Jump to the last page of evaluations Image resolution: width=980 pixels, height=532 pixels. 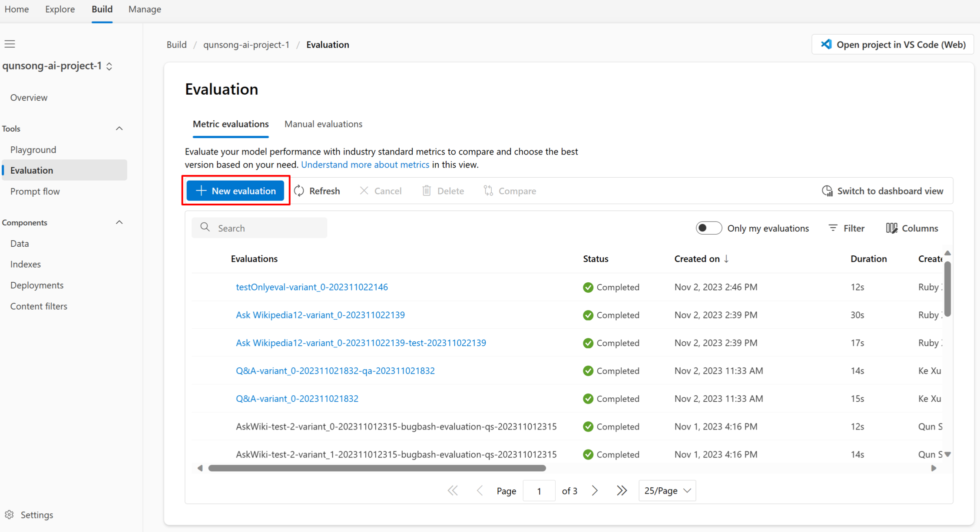point(622,490)
